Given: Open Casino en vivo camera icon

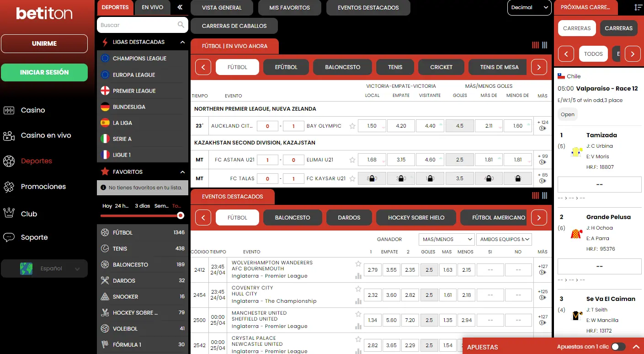Looking at the screenshot, I should click(x=9, y=136).
